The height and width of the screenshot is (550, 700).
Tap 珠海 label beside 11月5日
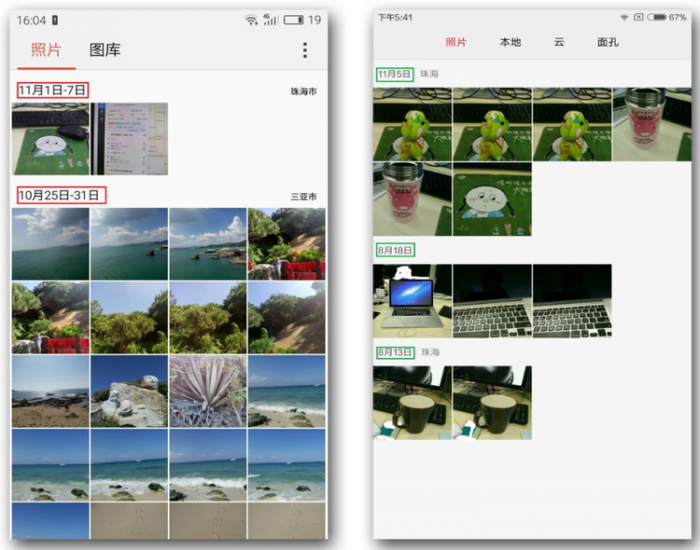[429, 74]
